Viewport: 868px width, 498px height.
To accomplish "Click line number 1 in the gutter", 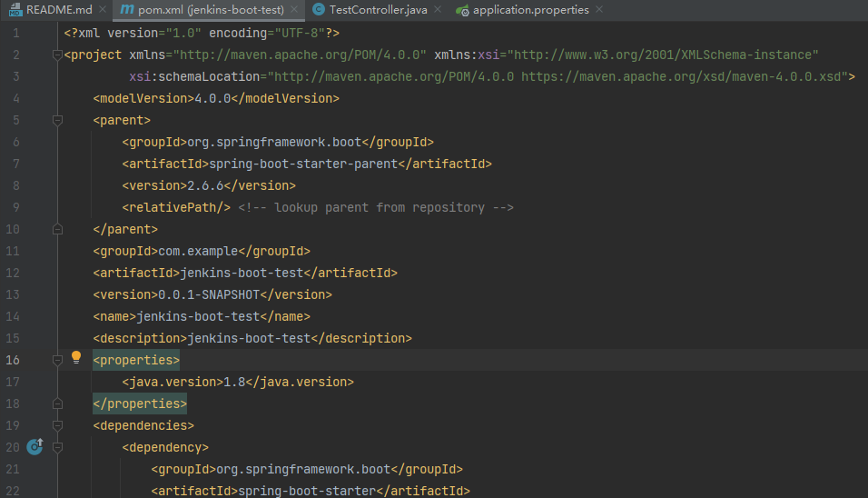I will tap(16, 34).
